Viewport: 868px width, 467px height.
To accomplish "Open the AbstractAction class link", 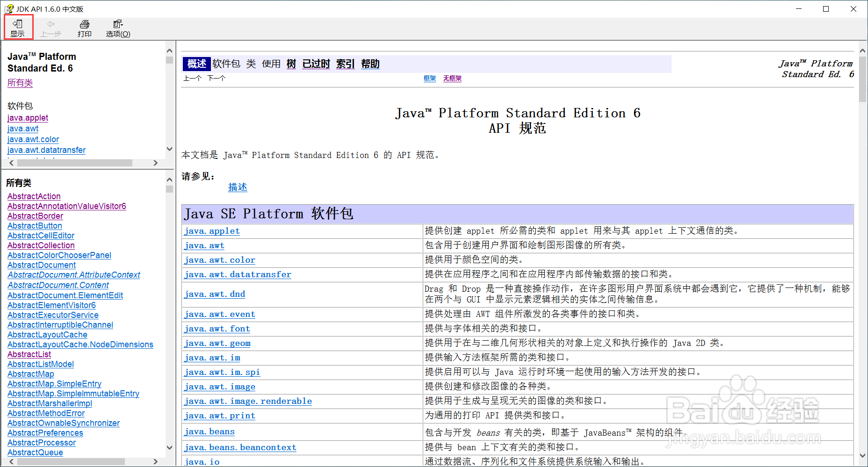I will (34, 196).
